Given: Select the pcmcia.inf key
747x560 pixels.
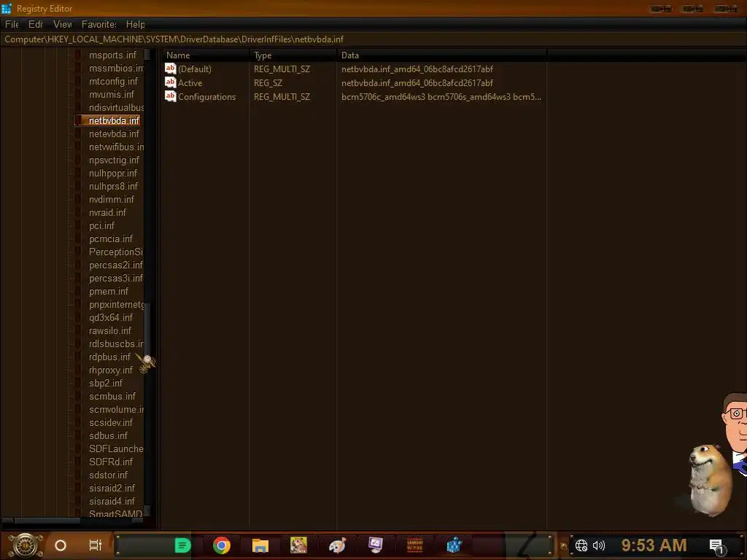Looking at the screenshot, I should pos(111,238).
